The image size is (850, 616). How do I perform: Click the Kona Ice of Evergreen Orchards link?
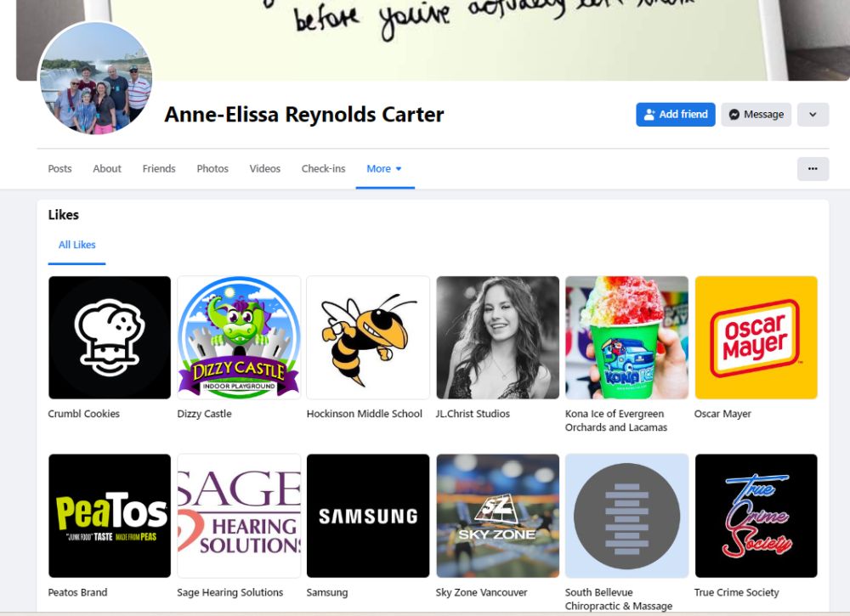pyautogui.click(x=616, y=421)
